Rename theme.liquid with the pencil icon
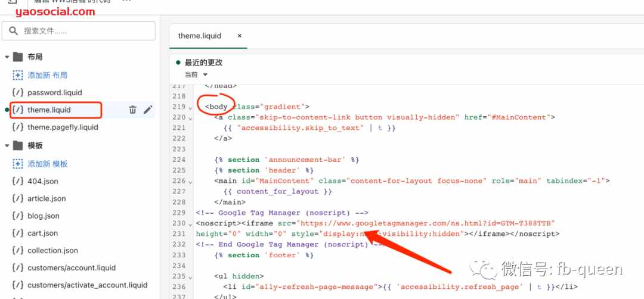The width and height of the screenshot is (644, 299). pos(148,110)
